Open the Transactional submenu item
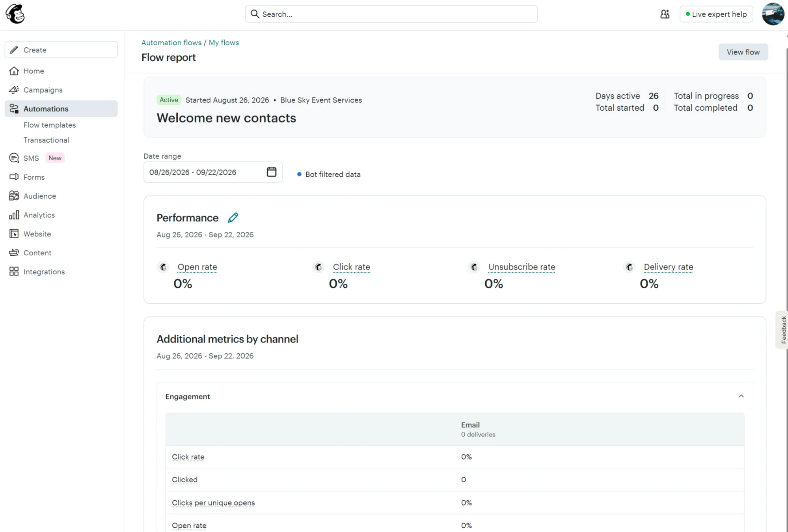Image resolution: width=788 pixels, height=532 pixels. point(46,140)
